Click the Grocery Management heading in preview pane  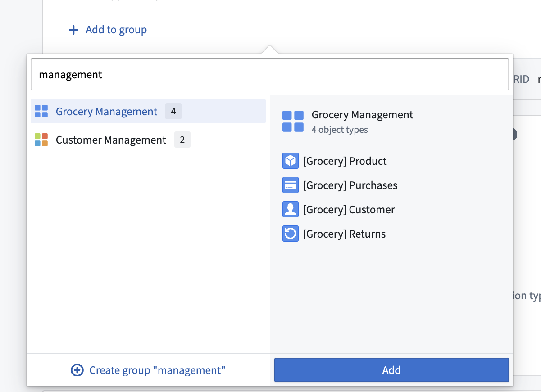pyautogui.click(x=362, y=115)
